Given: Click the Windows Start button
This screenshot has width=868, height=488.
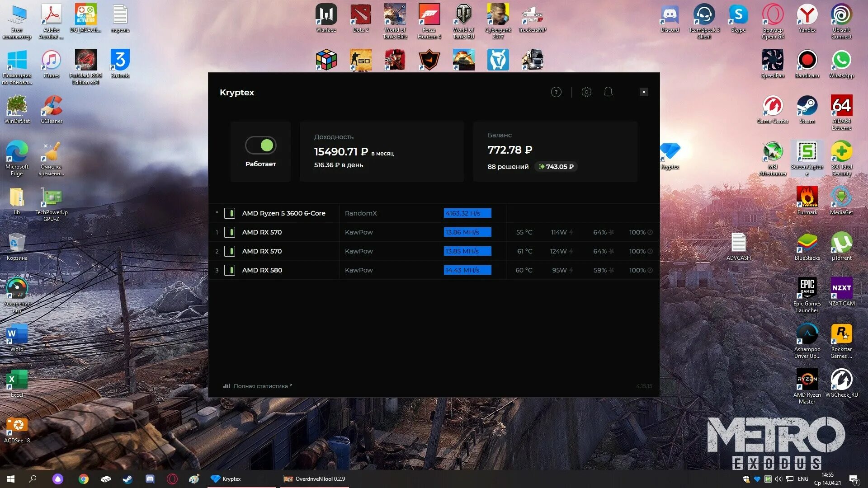Looking at the screenshot, I should [11, 479].
